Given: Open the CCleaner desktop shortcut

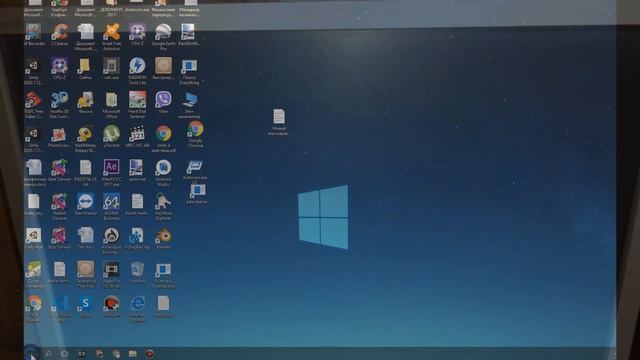Looking at the screenshot, I should coord(60,35).
